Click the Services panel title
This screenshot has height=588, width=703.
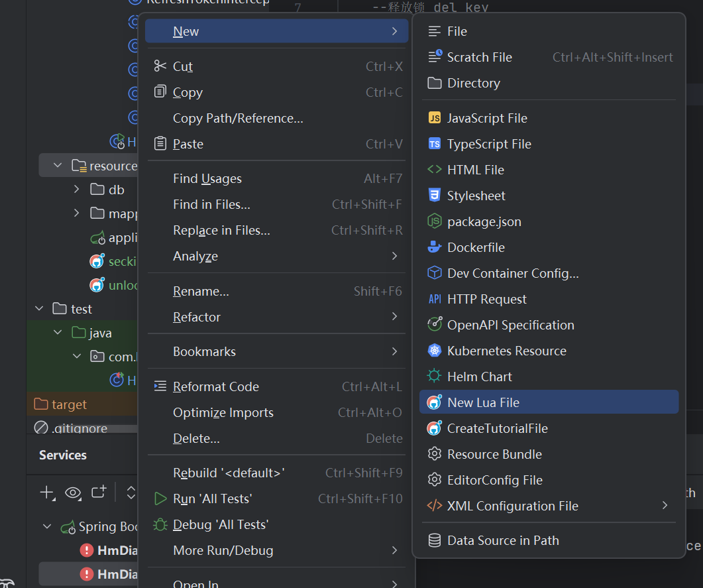click(x=63, y=455)
